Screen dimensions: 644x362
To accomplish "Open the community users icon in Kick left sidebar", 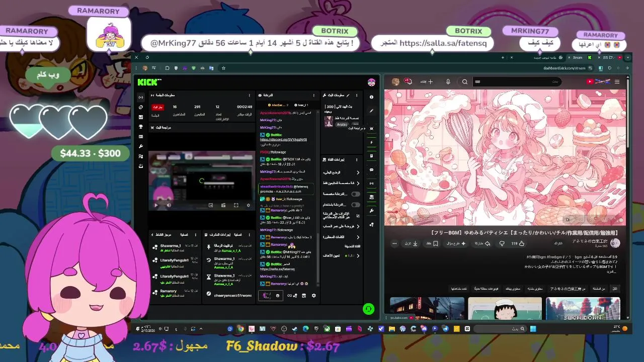I will pos(141,156).
